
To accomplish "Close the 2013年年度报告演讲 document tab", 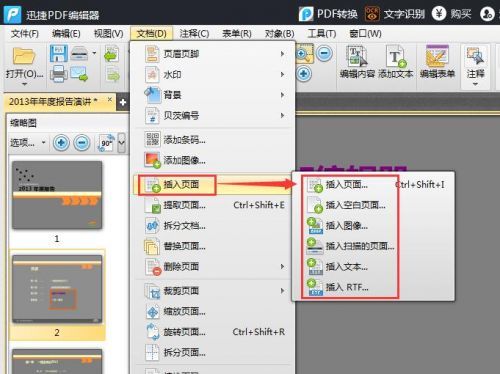I will [110, 100].
